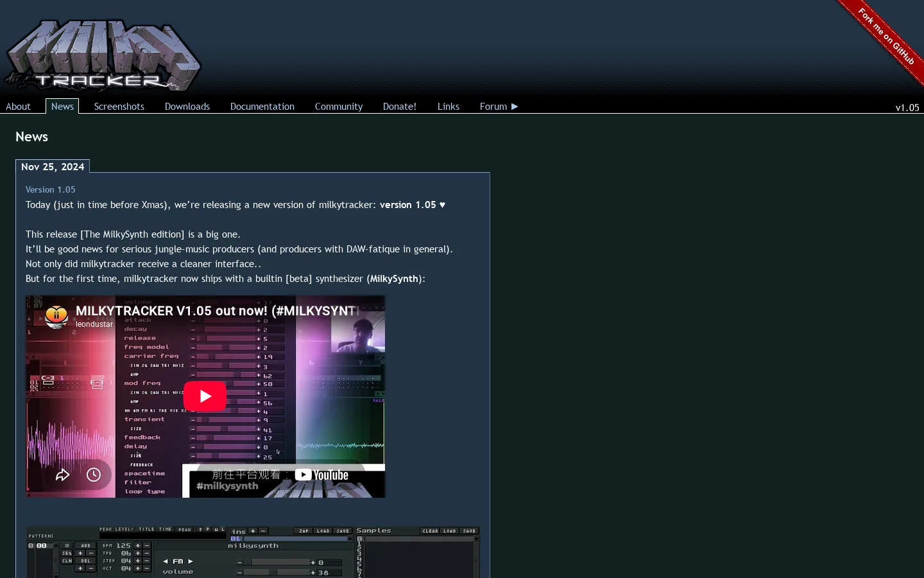Click the MilkyTracker logo in the header
Viewport: 924px width, 578px height.
(x=103, y=55)
